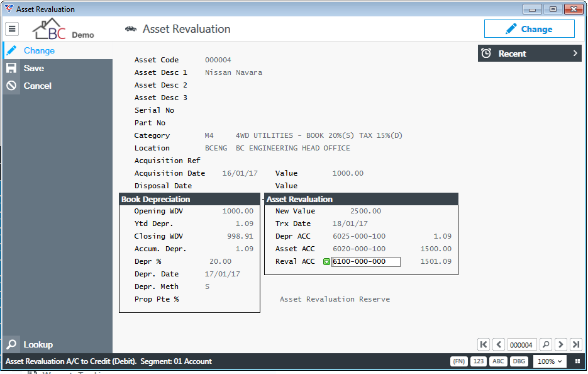Screen dimensions: 588x374
Task: Click category code M4
Action: [209, 135]
